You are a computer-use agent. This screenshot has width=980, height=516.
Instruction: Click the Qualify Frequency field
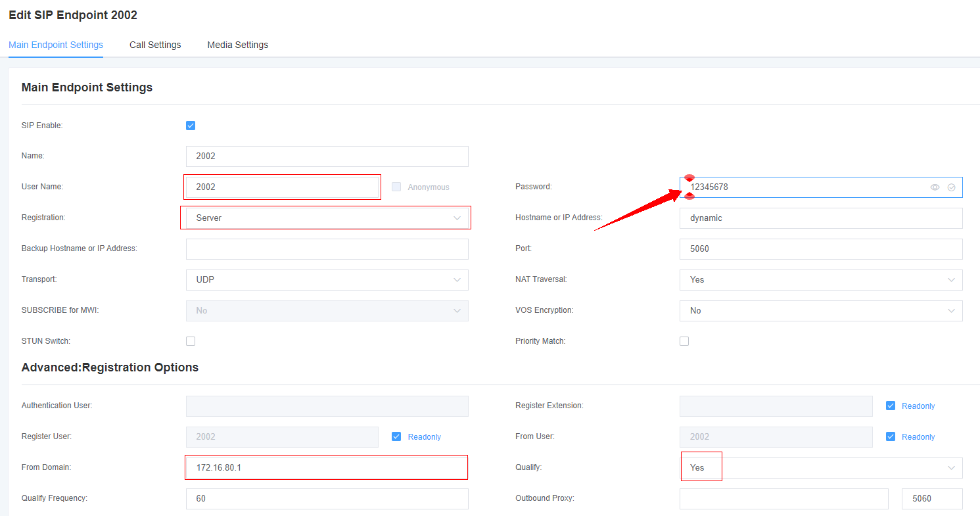[x=327, y=498]
